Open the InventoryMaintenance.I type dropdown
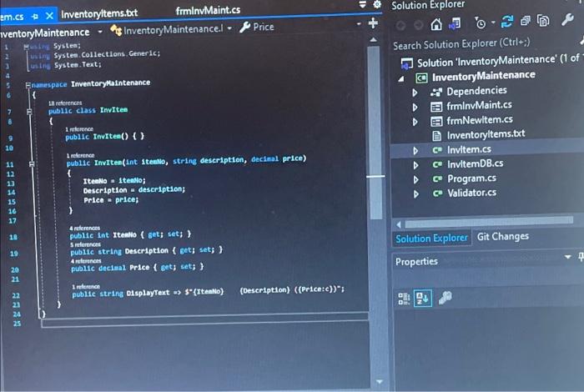Screen dimensions: 584x392 coord(229,28)
